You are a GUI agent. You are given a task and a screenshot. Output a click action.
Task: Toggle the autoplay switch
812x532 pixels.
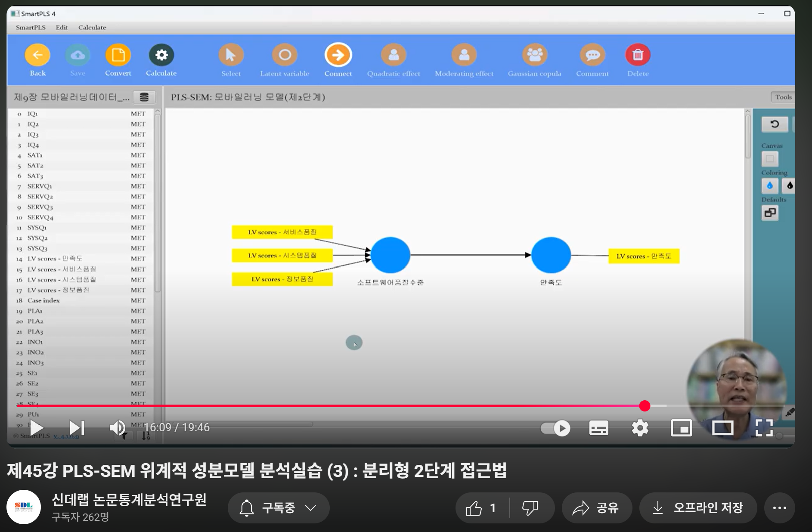(555, 428)
